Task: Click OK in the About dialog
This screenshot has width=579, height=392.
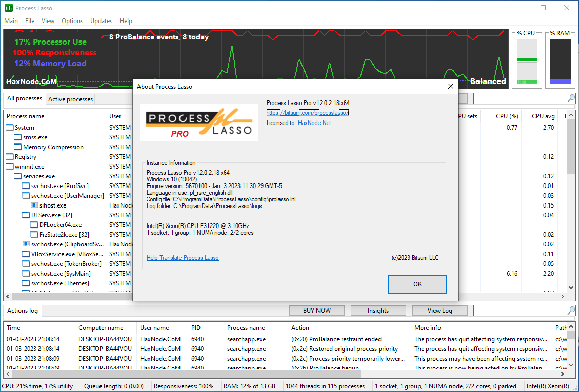Action: click(x=417, y=284)
